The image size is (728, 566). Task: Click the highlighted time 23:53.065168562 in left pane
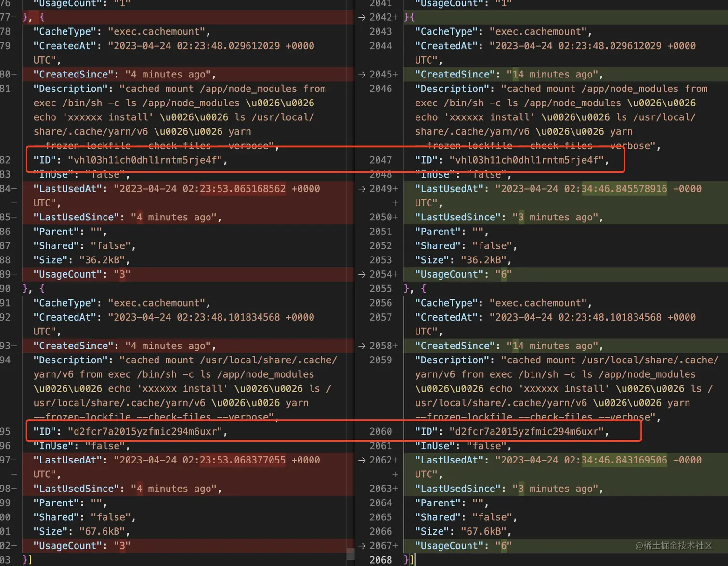click(243, 189)
